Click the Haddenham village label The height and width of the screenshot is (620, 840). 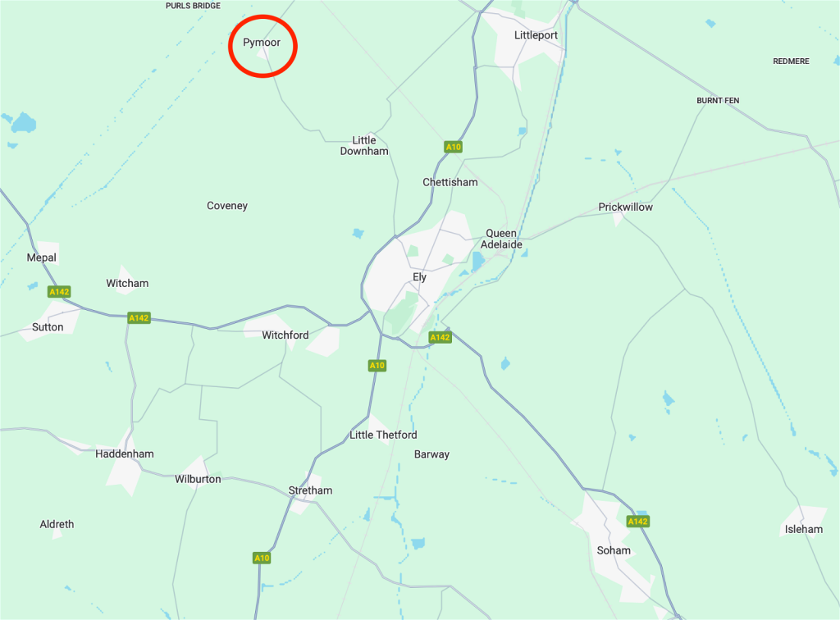coord(125,454)
